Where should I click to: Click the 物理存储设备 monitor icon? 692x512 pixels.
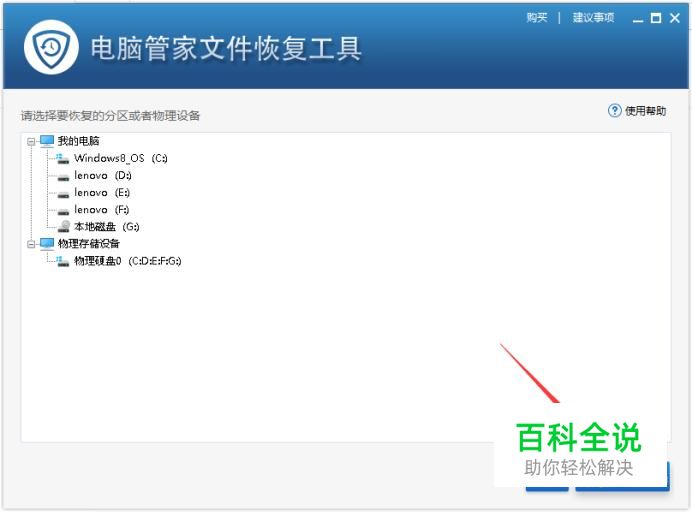[x=47, y=244]
